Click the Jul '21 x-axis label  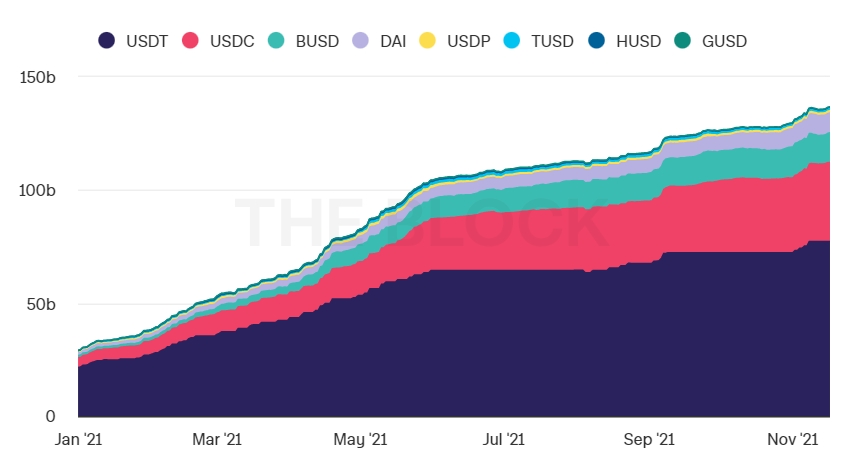(x=504, y=439)
